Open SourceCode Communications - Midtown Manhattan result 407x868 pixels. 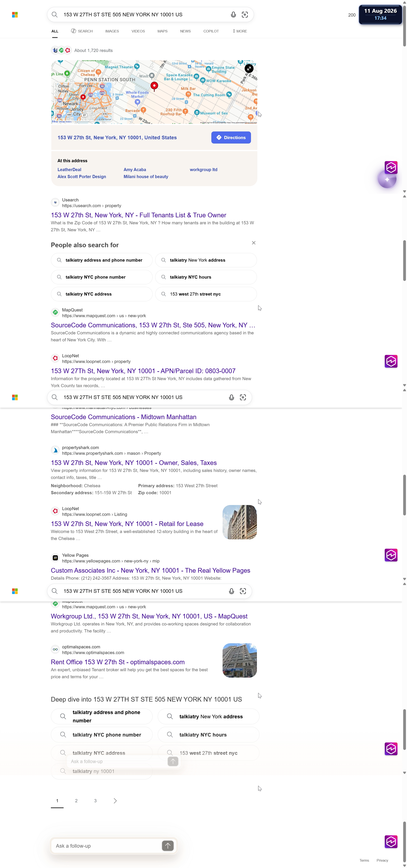point(124,417)
